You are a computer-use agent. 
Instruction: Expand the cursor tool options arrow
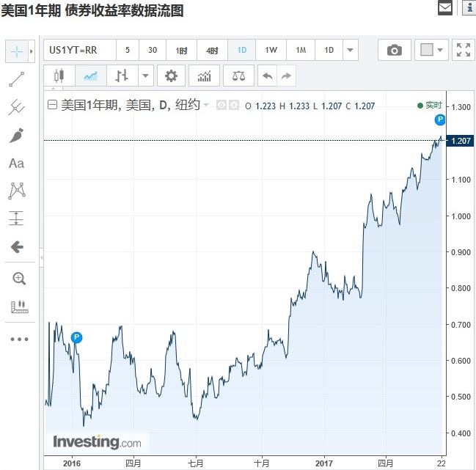tap(32, 51)
